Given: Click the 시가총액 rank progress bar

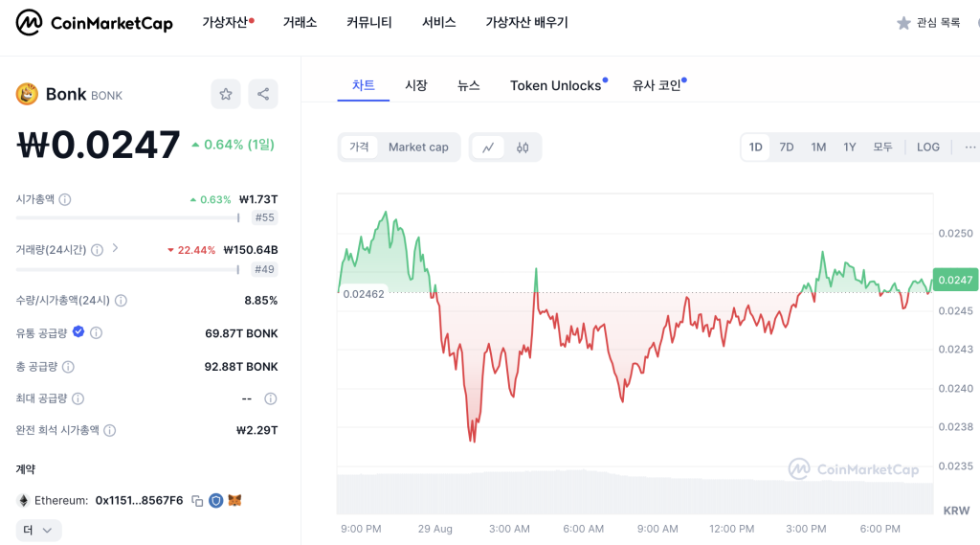Looking at the screenshot, I should [x=126, y=217].
